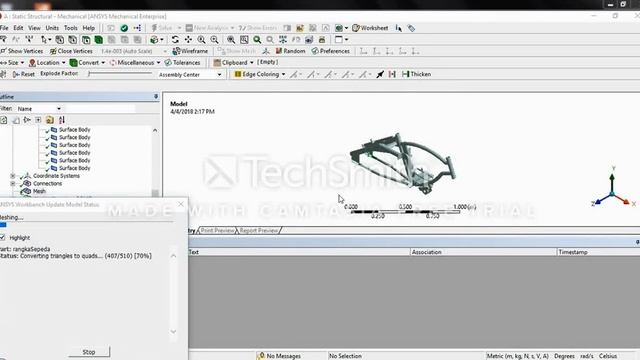Click the filter text input field
This screenshot has width=640, height=360.
pyautogui.click(x=100, y=109)
